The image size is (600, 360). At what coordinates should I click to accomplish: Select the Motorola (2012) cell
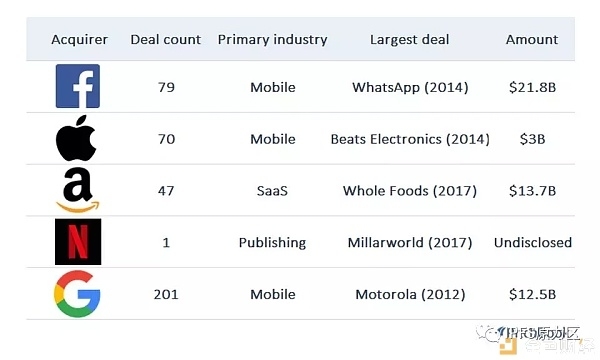click(410, 295)
